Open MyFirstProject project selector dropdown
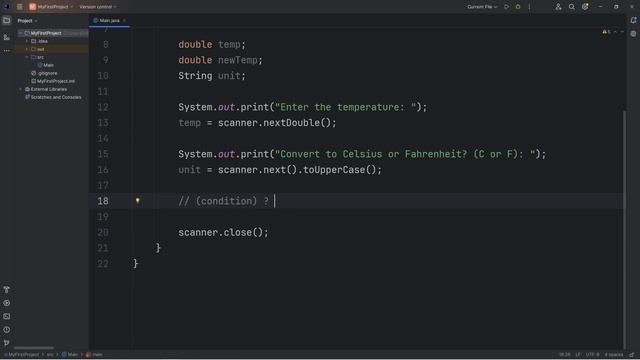The height and width of the screenshot is (360, 640). point(51,7)
